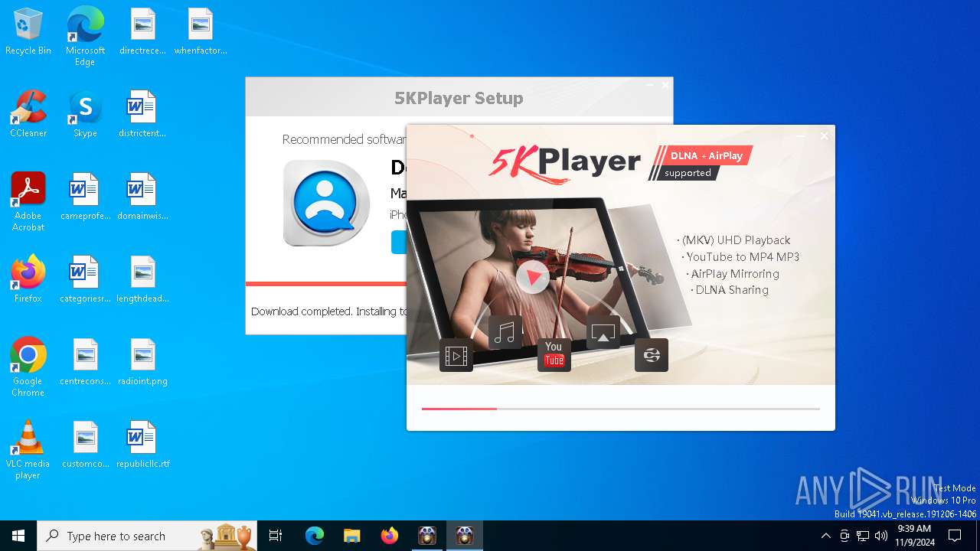Close the 5KPlayer splash window

pos(824,136)
